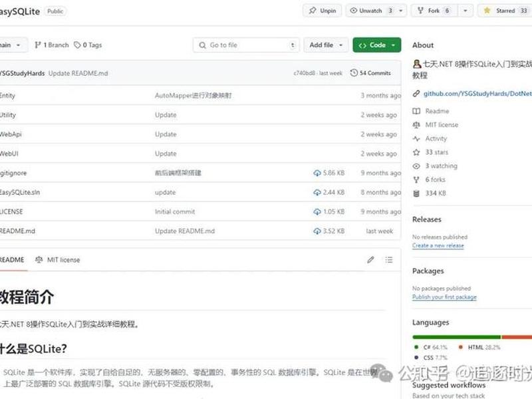This screenshot has height=399, width=532.
Task: Click the Releases heading
Action: pyautogui.click(x=426, y=219)
